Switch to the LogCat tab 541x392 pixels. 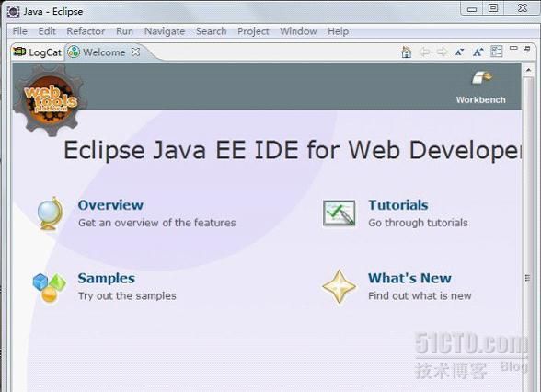[x=38, y=52]
